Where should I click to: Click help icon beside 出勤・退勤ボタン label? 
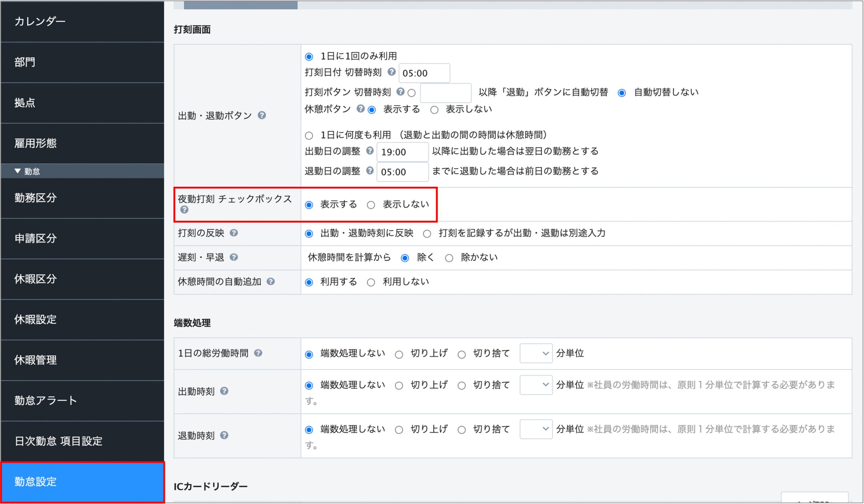tap(262, 115)
